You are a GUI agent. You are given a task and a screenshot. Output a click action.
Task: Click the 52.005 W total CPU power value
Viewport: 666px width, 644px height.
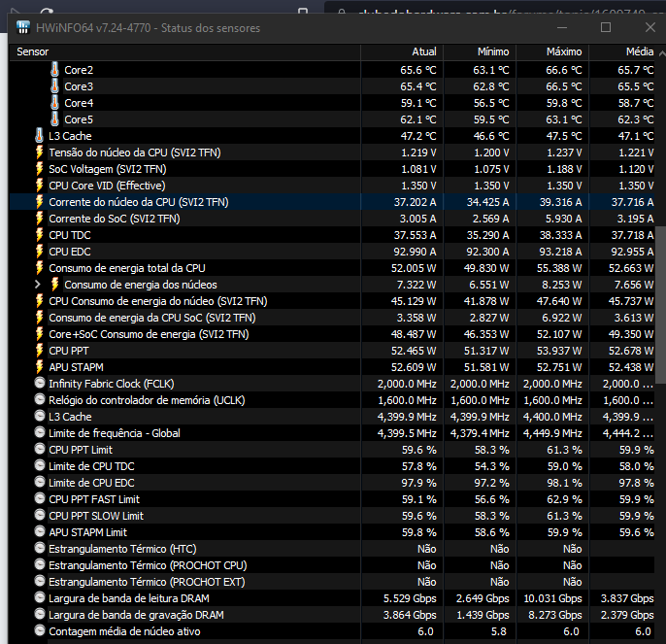(x=414, y=268)
